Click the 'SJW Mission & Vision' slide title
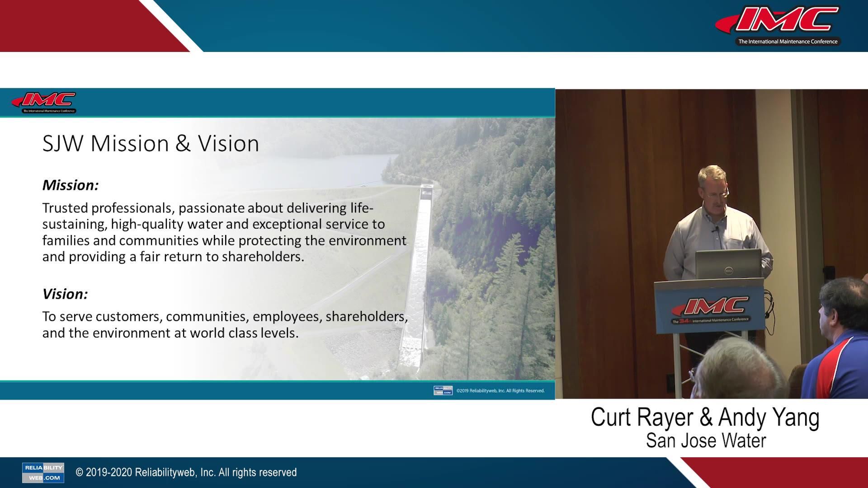The image size is (868, 488). (x=151, y=144)
